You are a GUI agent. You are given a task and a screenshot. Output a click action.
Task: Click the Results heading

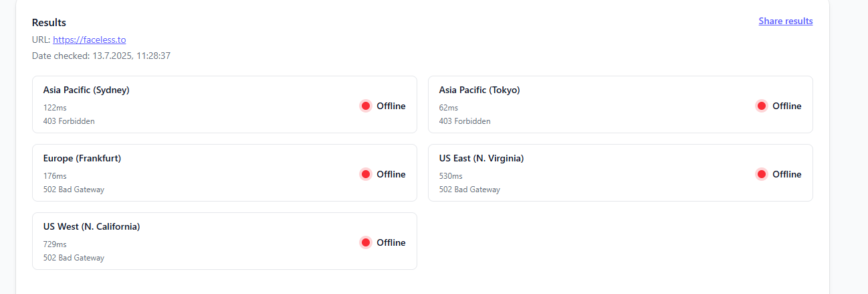(x=49, y=23)
